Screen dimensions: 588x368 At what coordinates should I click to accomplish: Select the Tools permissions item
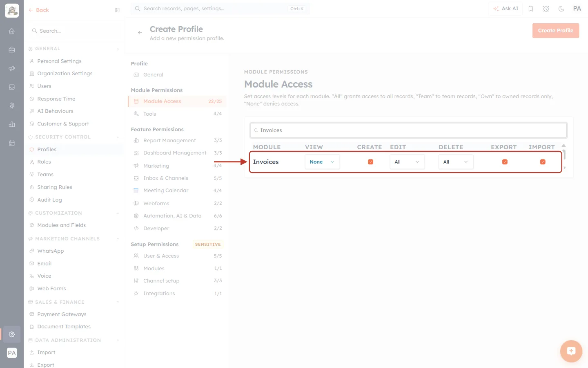coord(177,114)
